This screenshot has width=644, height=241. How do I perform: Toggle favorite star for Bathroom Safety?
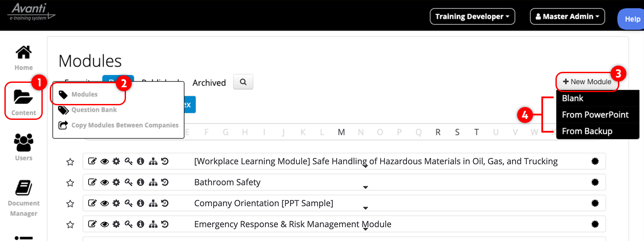coord(70,183)
